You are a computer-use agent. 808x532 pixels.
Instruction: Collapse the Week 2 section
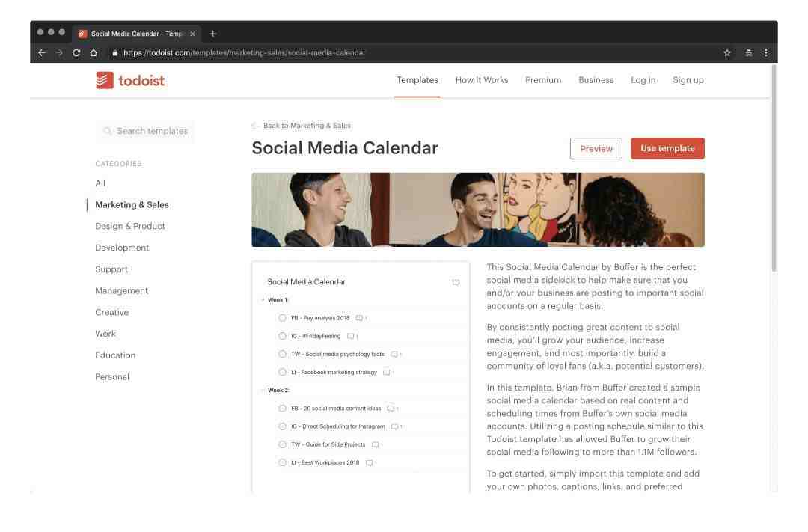pos(263,391)
